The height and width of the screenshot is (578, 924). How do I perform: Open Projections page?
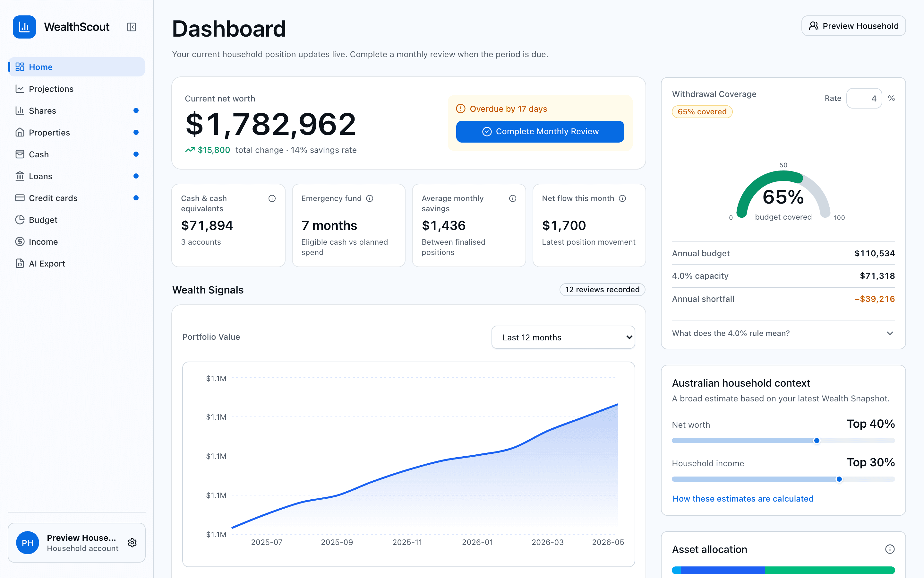tap(76, 89)
